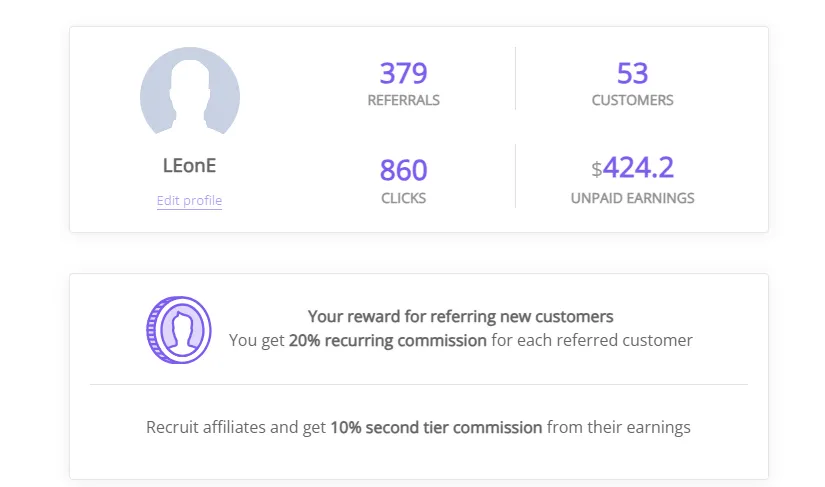Screen dimensions: 825x487
Task: Click the 20% recurring commission text
Action: coord(387,341)
